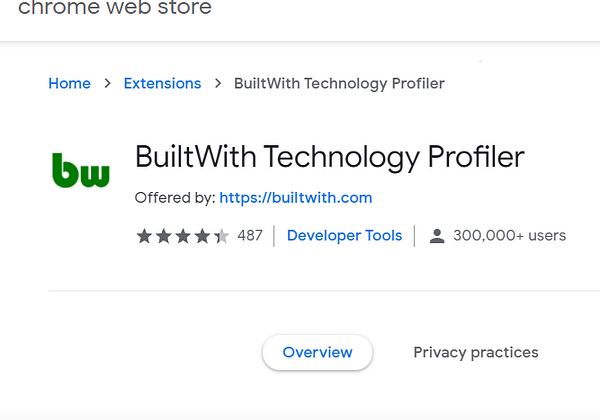The image size is (600, 420).
Task: Click the BuiltWith Technology Profiler breadcrumb text
Action: 339,84
